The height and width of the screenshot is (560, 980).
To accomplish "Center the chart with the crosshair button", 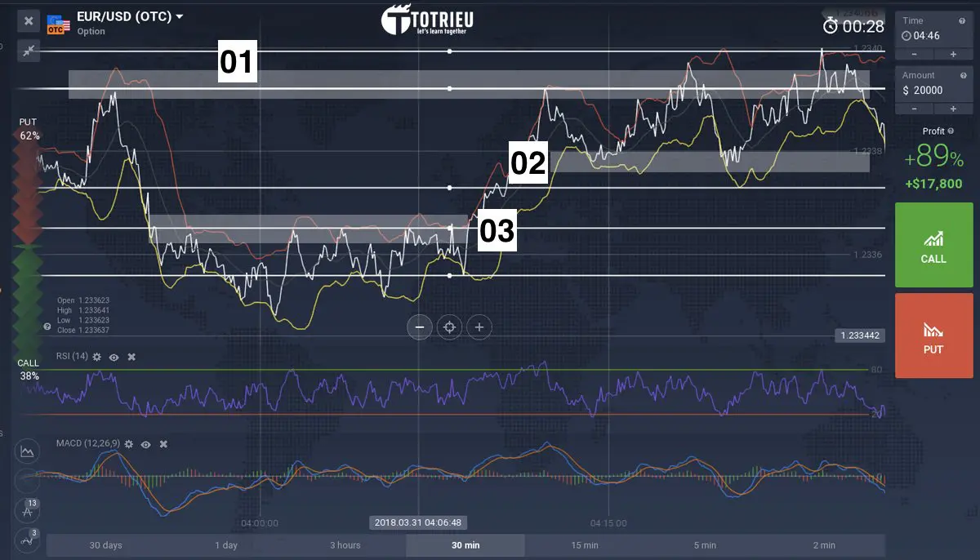I will [448, 327].
